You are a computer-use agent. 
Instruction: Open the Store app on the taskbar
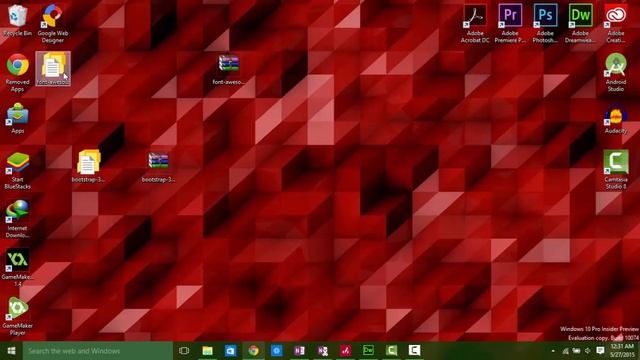[230, 351]
